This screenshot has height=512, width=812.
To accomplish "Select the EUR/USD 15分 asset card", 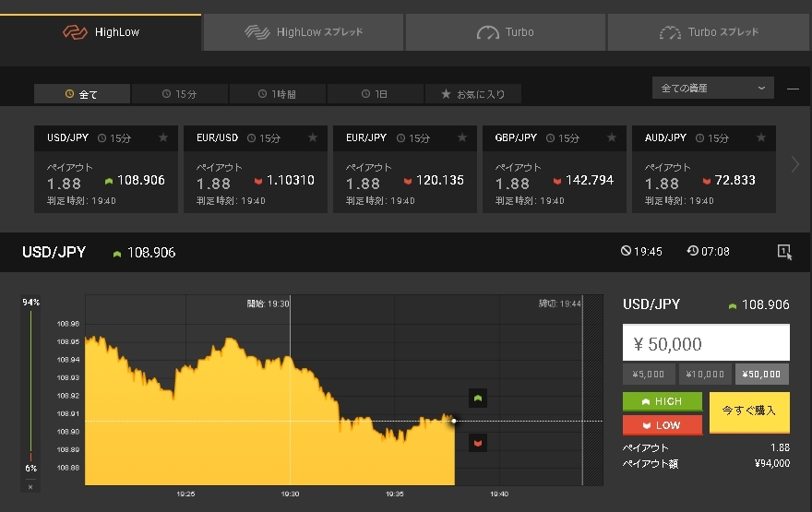I will 256,170.
